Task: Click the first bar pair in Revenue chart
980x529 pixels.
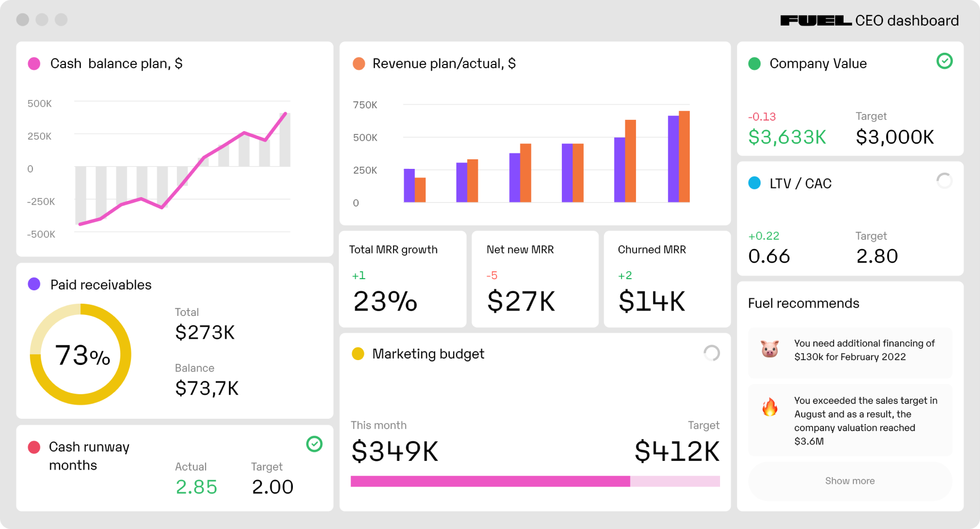Action: [x=414, y=185]
